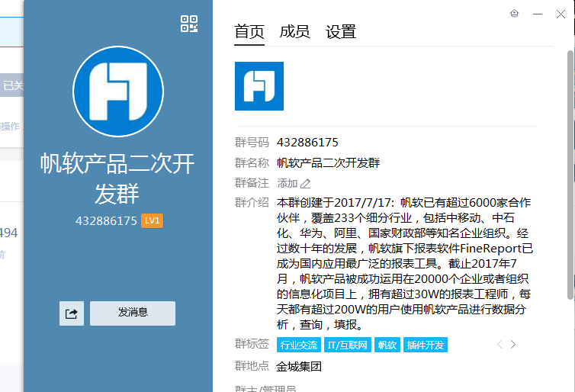Viewport: 575px width, 392px height.
Task: Click group number under the blue panel title
Action: (x=106, y=220)
